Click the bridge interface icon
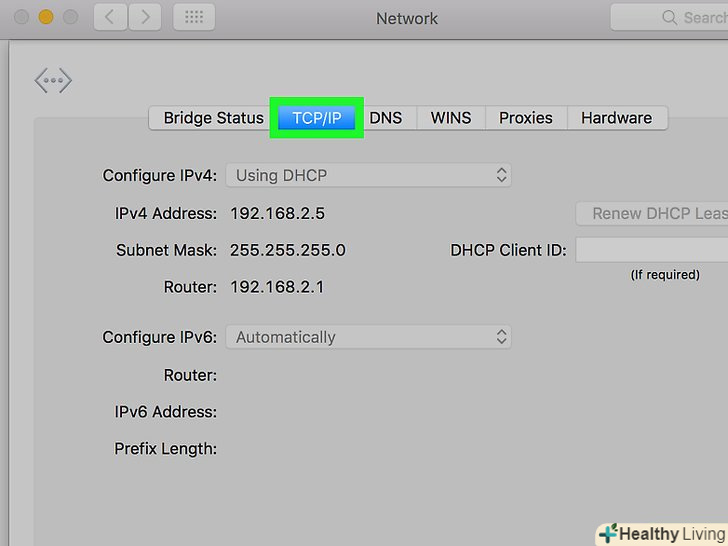The image size is (728, 546). pyautogui.click(x=54, y=81)
